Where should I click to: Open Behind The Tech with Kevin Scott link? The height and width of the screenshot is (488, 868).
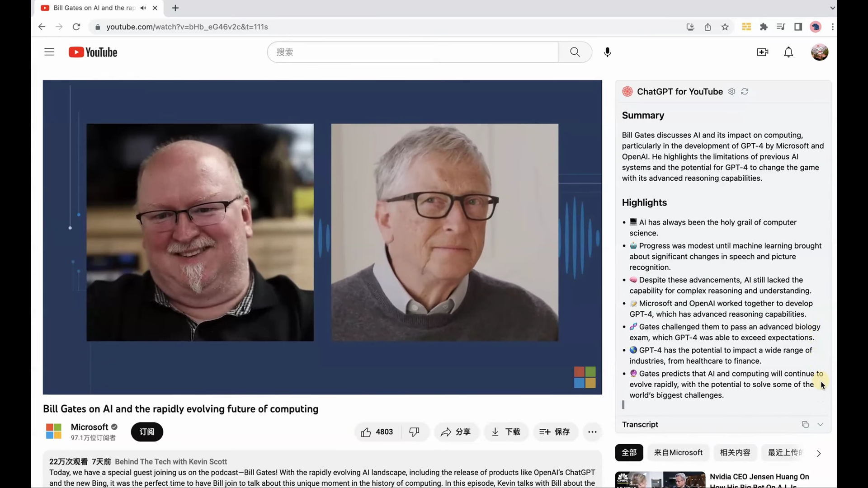point(171,461)
